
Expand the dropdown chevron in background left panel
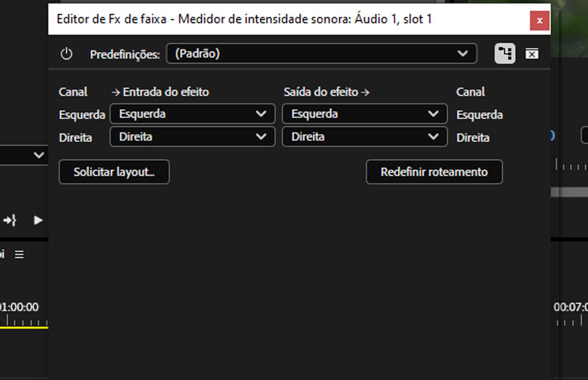tap(39, 155)
